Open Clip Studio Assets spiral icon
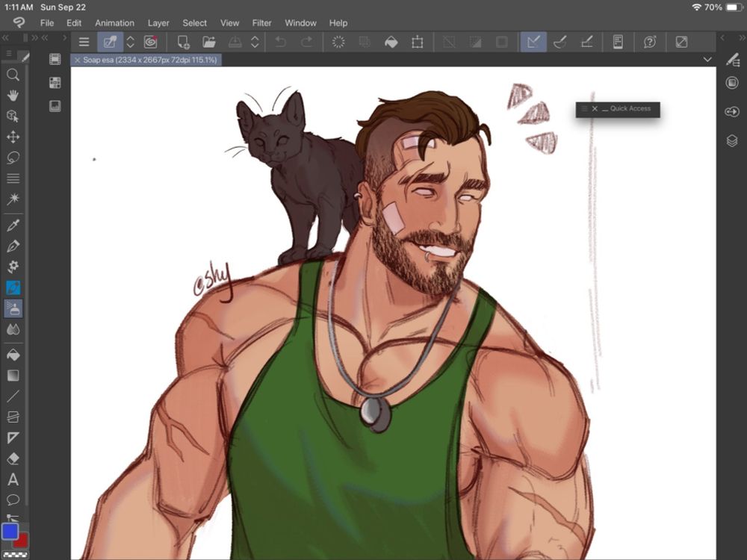 (x=151, y=42)
